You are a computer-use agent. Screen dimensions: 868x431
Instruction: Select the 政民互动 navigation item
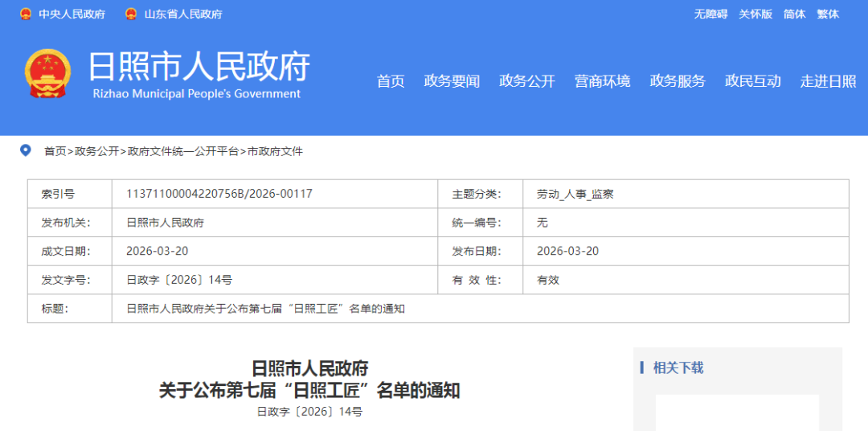pos(752,81)
